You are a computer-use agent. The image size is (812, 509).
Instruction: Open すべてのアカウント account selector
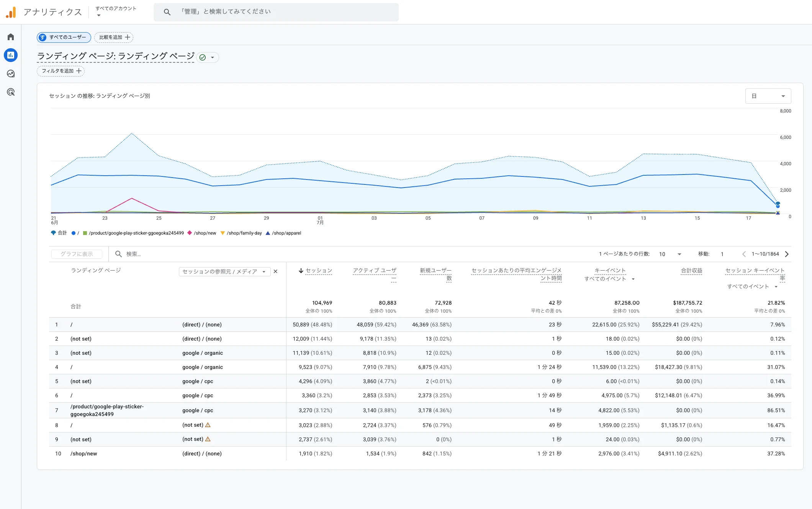click(116, 11)
